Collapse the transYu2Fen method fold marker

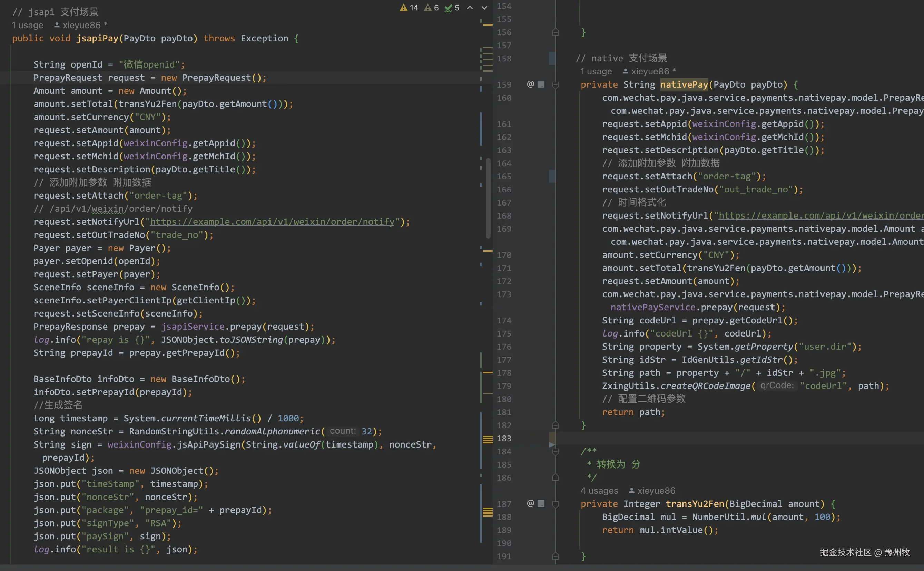pyautogui.click(x=556, y=504)
